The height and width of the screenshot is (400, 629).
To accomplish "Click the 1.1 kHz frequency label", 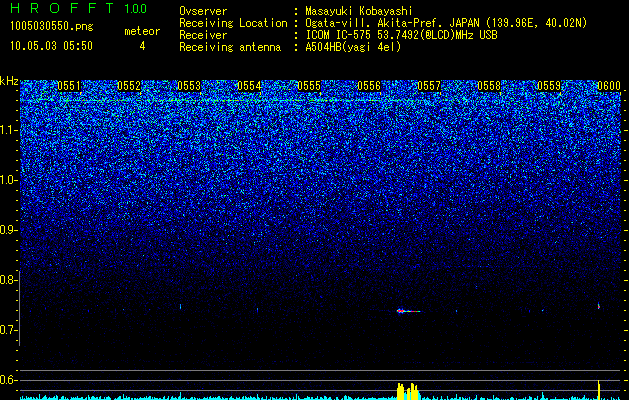I will pyautogui.click(x=8, y=130).
